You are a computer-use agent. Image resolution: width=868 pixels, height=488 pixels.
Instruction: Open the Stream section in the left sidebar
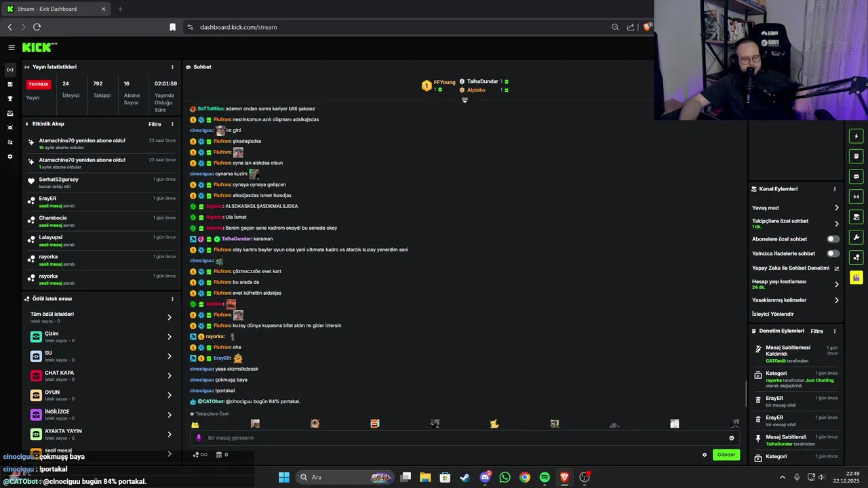coord(10,70)
